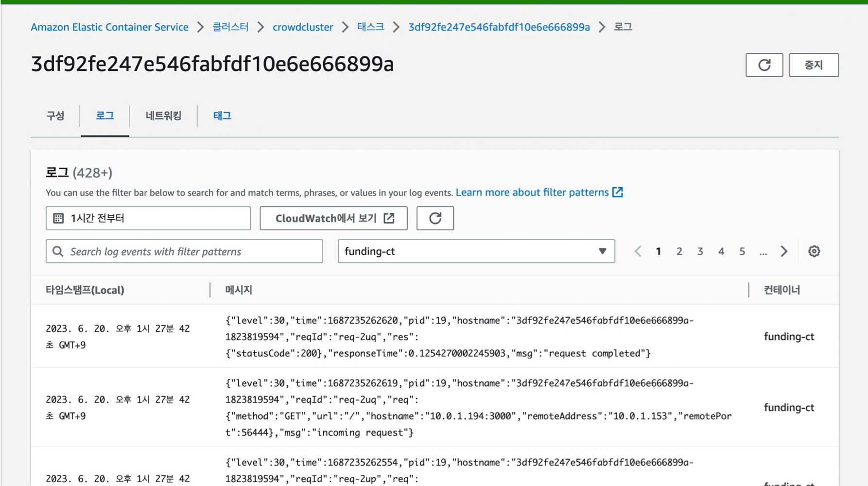Select the incoming request log message for req-2uq
This screenshot has width=868, height=486.
479,408
